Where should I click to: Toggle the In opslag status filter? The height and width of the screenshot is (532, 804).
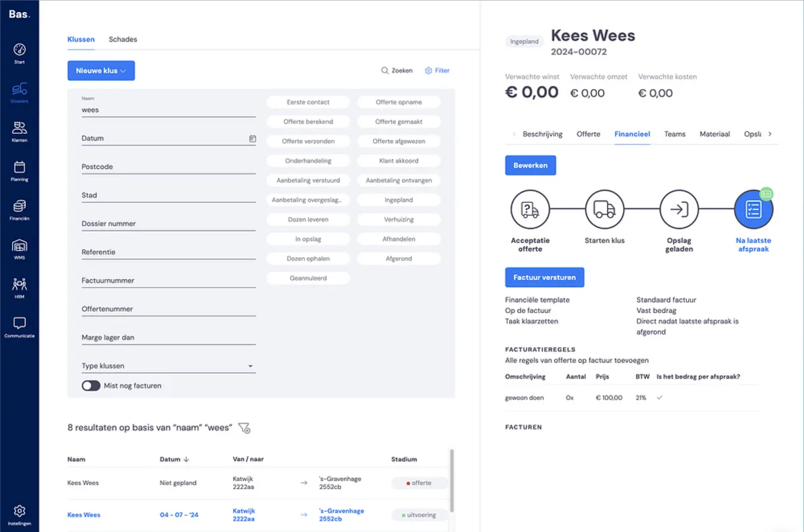308,239
